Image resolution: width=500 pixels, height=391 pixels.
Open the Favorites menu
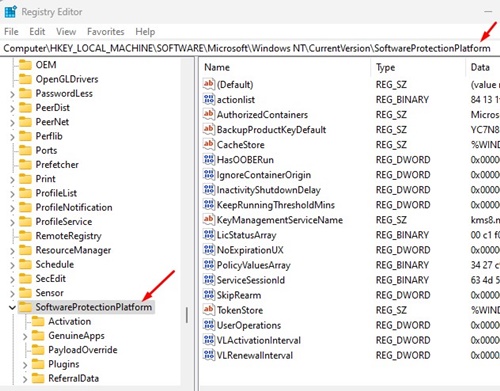point(105,32)
